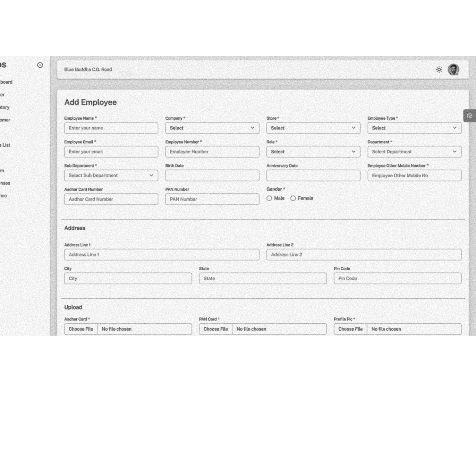The width and height of the screenshot is (476, 476).
Task: Choose file for Profile Pic upload
Action: 350,329
